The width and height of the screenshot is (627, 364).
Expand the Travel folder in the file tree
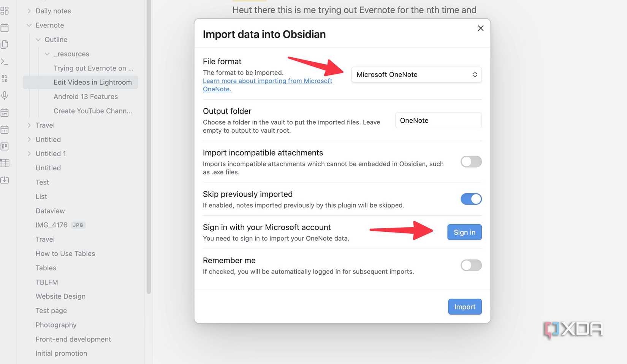[x=29, y=125]
